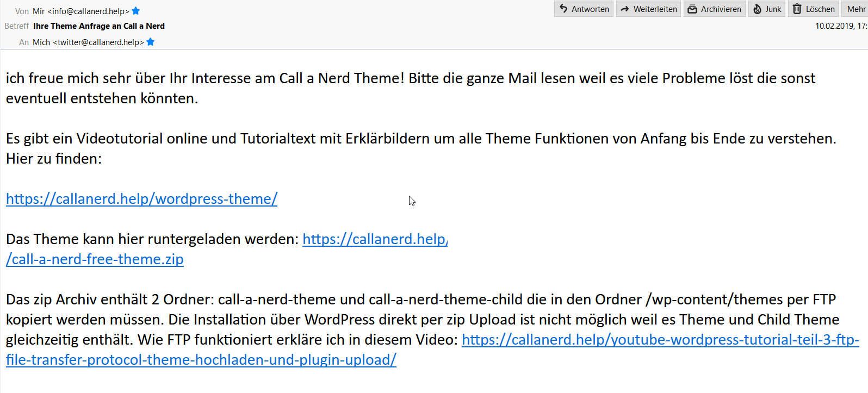Click the /call-a-nerd-free-theme.zip link
The height and width of the screenshot is (393, 868).
coord(95,259)
